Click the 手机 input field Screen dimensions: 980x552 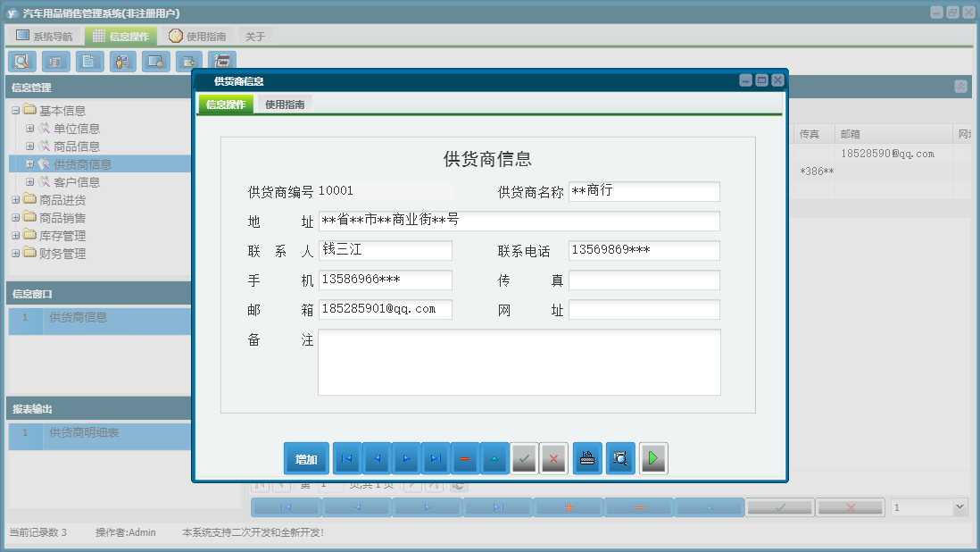tap(385, 280)
